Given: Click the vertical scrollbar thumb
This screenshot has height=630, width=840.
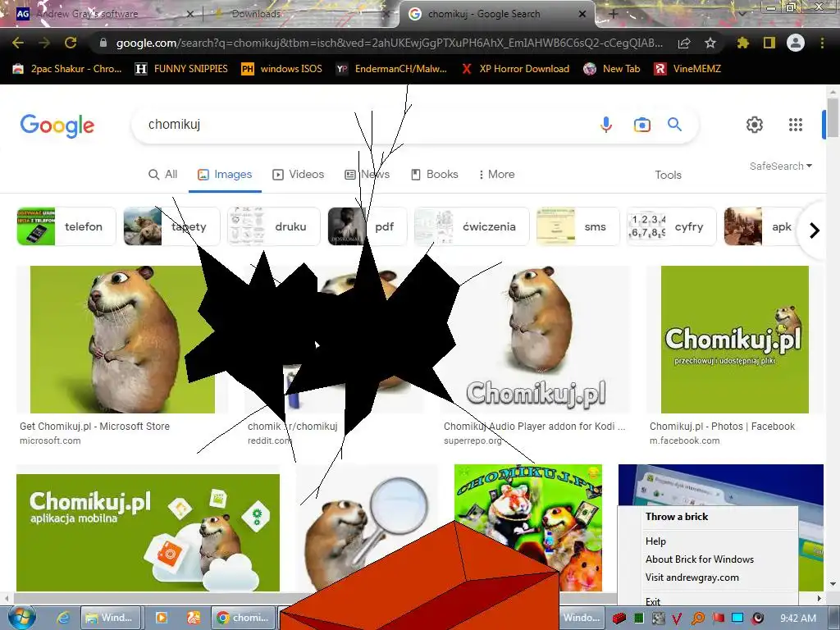Looking at the screenshot, I should point(832,117).
